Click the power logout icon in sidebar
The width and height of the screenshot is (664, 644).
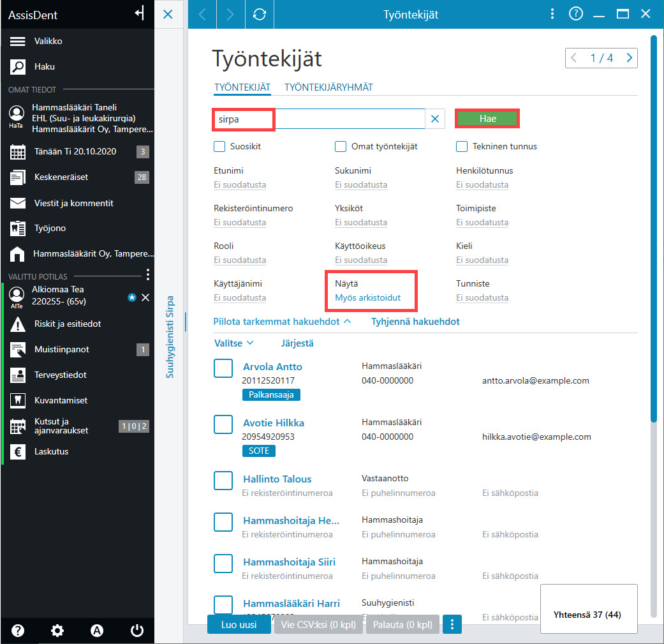[x=136, y=631]
